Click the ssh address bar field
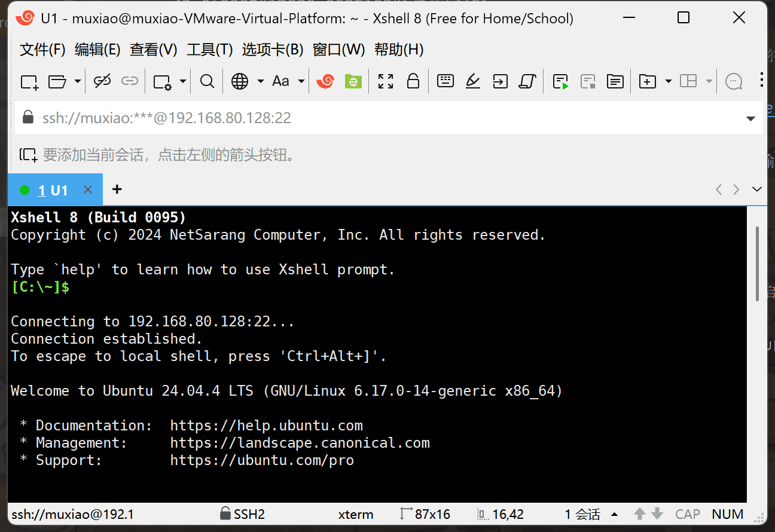 [x=389, y=118]
